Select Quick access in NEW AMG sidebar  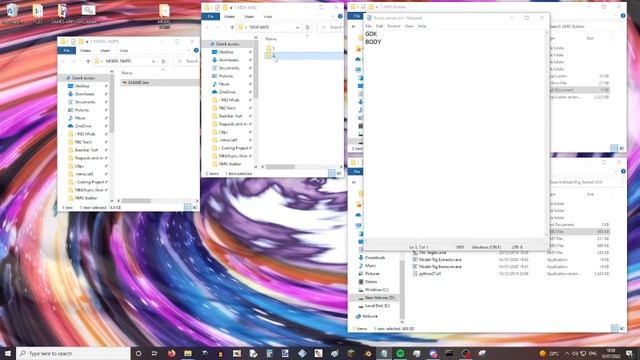click(228, 44)
